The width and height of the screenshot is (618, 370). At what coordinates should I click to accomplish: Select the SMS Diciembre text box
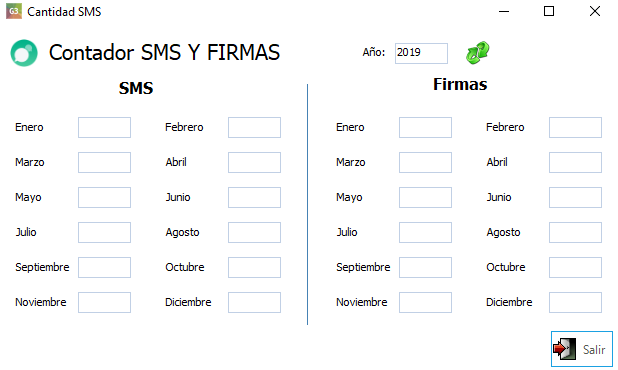pos(254,302)
